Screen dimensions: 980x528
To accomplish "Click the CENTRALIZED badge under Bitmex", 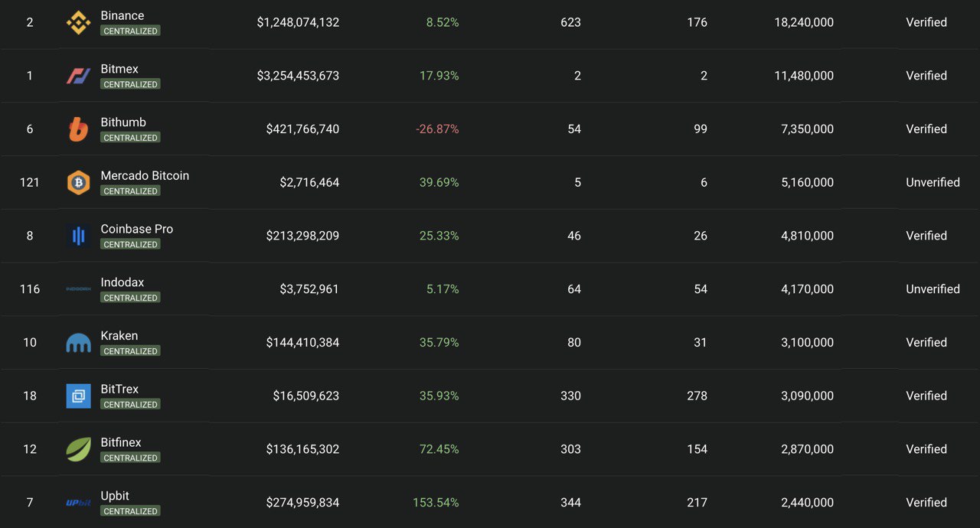I will tap(130, 84).
